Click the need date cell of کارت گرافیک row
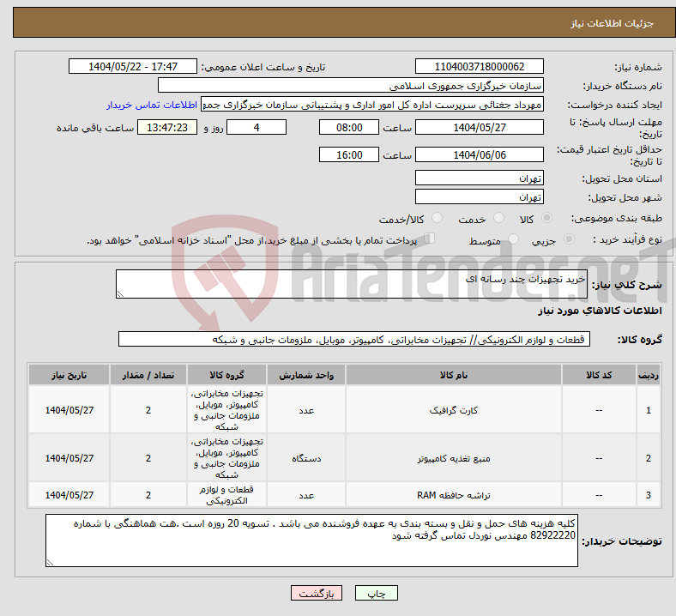Image resolution: width=676 pixels, height=616 pixels. click(x=69, y=410)
